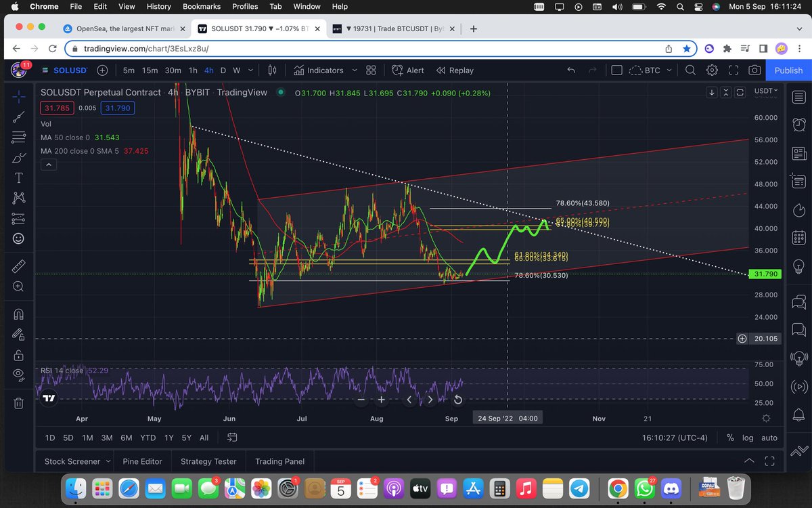Open the Indicators dialog

[319, 70]
